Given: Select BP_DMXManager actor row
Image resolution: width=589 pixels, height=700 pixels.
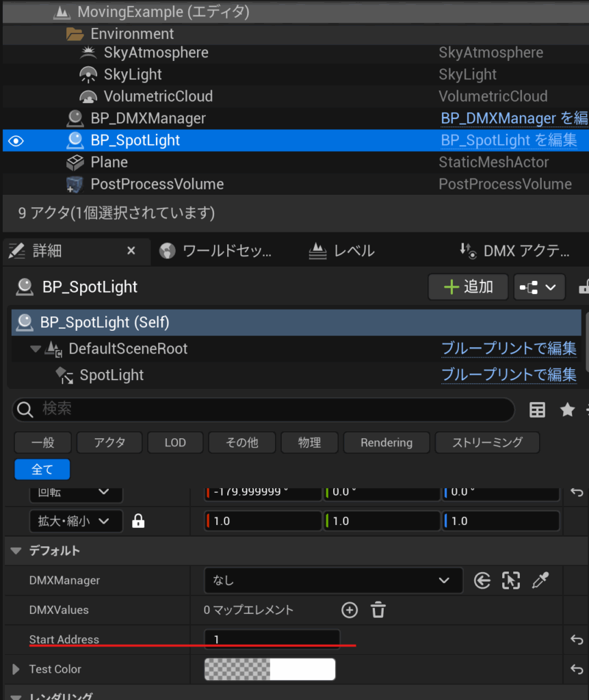Looking at the screenshot, I should coord(296,118).
